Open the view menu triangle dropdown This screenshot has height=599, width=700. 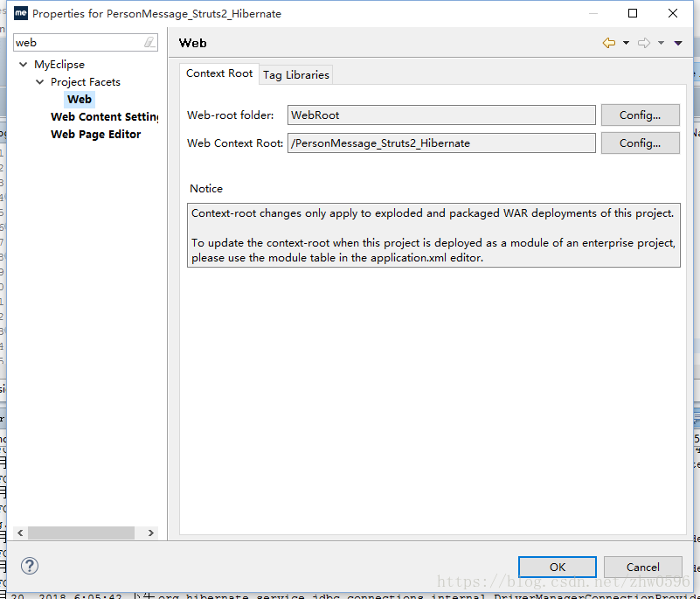pyautogui.click(x=678, y=43)
